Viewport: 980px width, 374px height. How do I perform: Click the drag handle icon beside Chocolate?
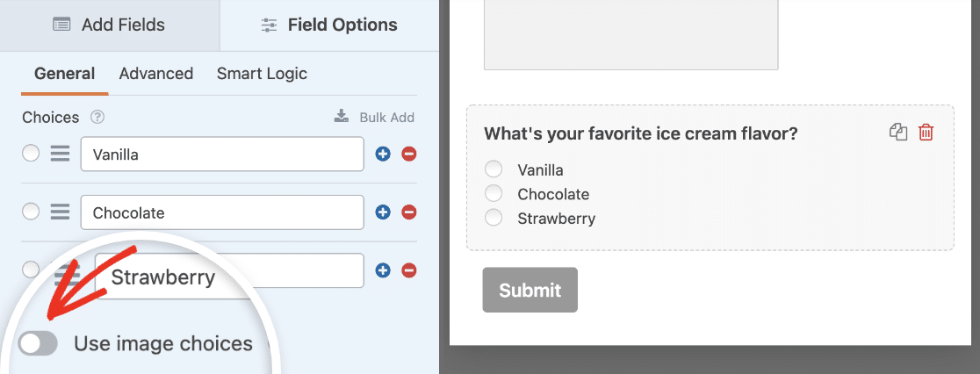click(x=60, y=212)
